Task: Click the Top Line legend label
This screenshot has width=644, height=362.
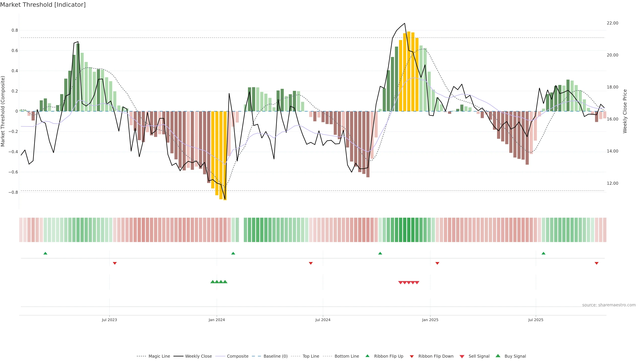Action: pyautogui.click(x=311, y=356)
